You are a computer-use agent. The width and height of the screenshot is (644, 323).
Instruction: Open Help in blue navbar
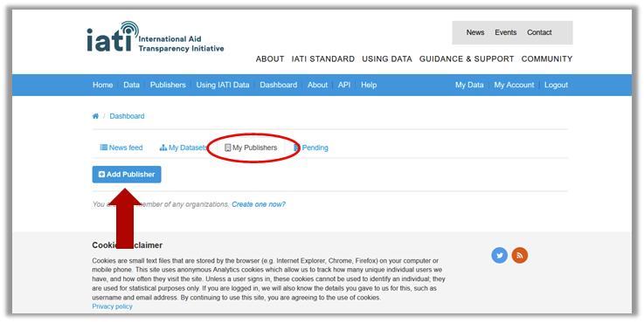[369, 85]
